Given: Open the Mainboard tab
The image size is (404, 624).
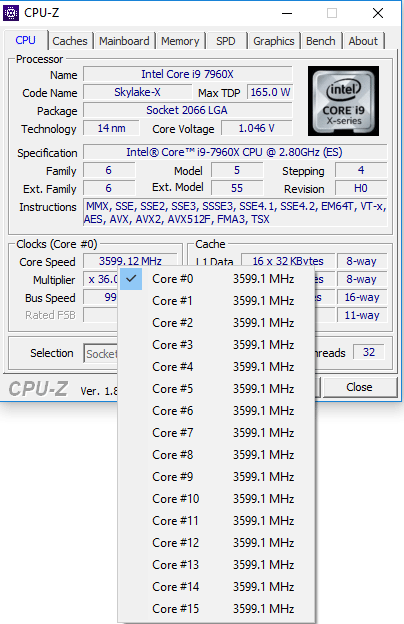Looking at the screenshot, I should click(x=124, y=41).
